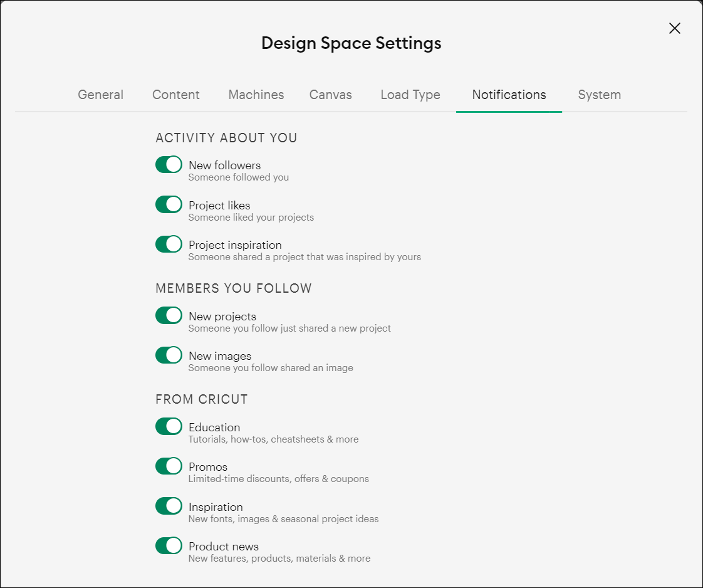The image size is (703, 588).
Task: Click the 'Product news' label
Action: 223,546
